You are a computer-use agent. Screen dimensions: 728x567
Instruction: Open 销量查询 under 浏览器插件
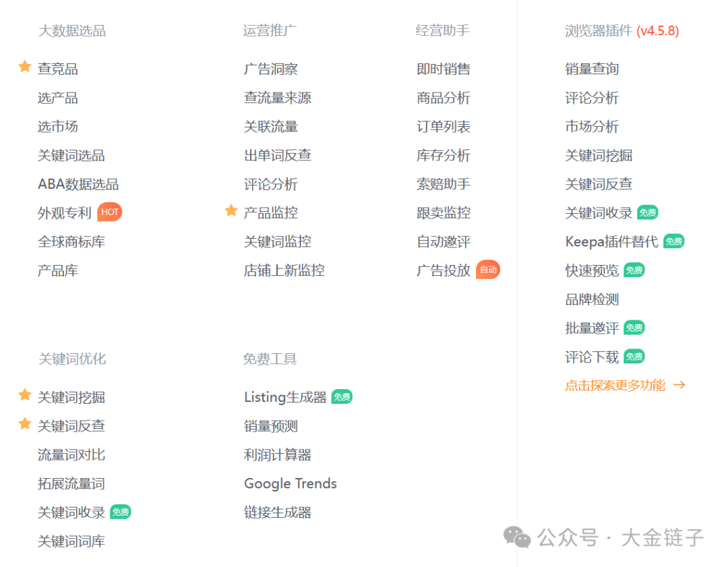(x=591, y=68)
